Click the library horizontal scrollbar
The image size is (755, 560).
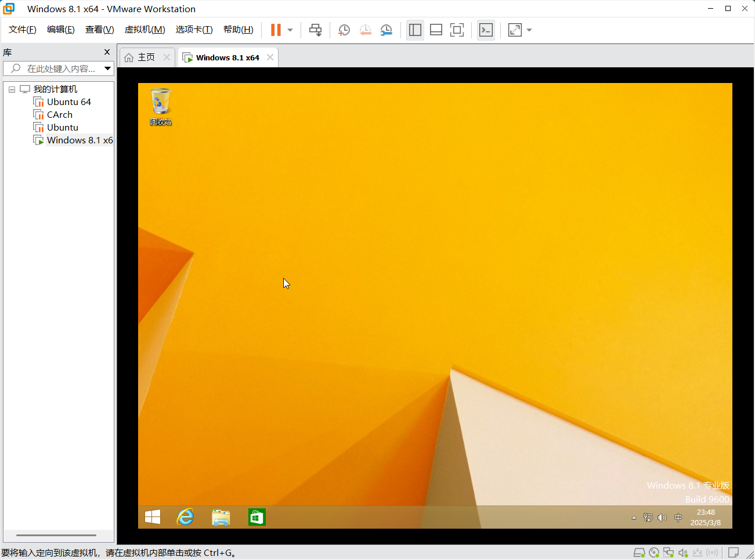(56, 535)
